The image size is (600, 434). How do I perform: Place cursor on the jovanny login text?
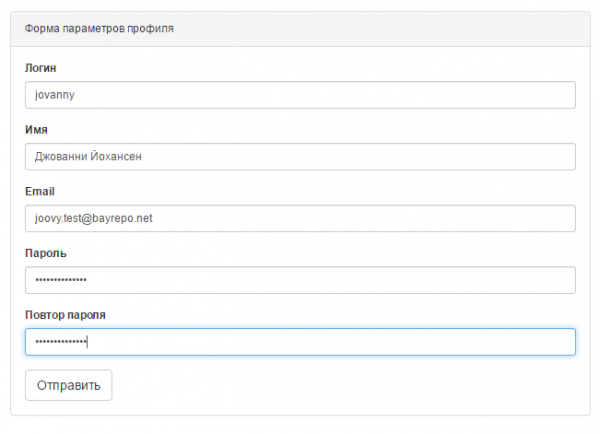click(55, 95)
